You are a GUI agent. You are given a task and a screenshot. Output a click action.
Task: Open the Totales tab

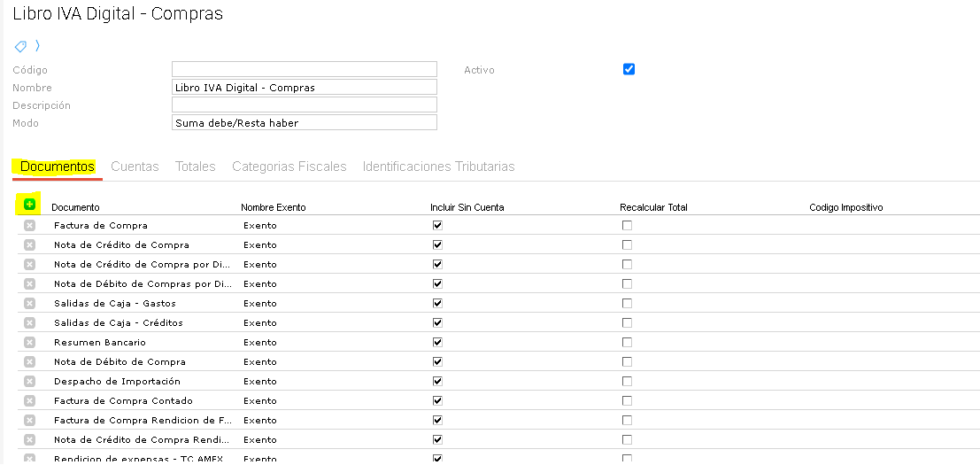[195, 167]
